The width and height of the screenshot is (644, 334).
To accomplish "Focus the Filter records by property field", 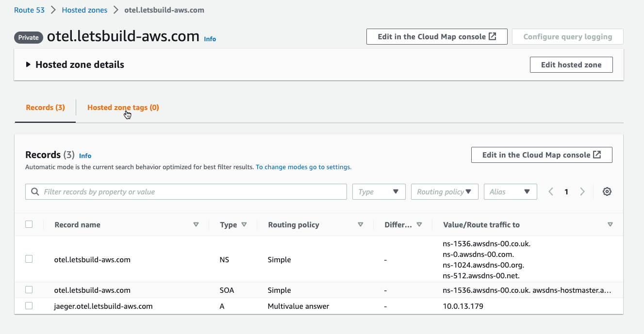I will point(186,191).
